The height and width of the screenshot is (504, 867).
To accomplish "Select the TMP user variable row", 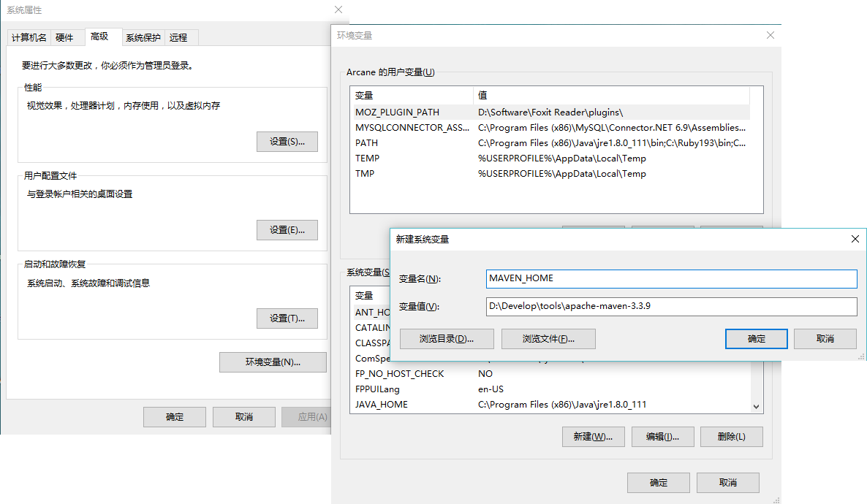I will coord(552,174).
